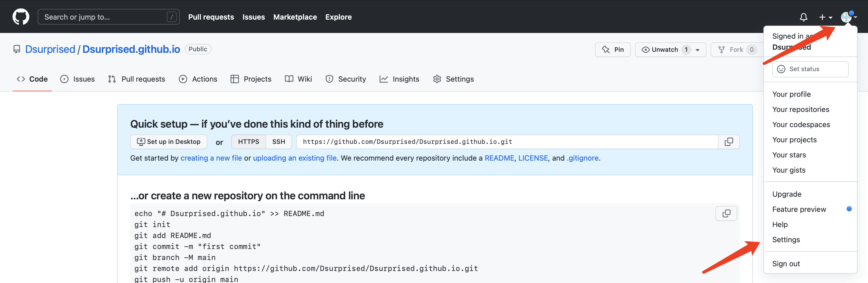Click the Fork button

736,49
